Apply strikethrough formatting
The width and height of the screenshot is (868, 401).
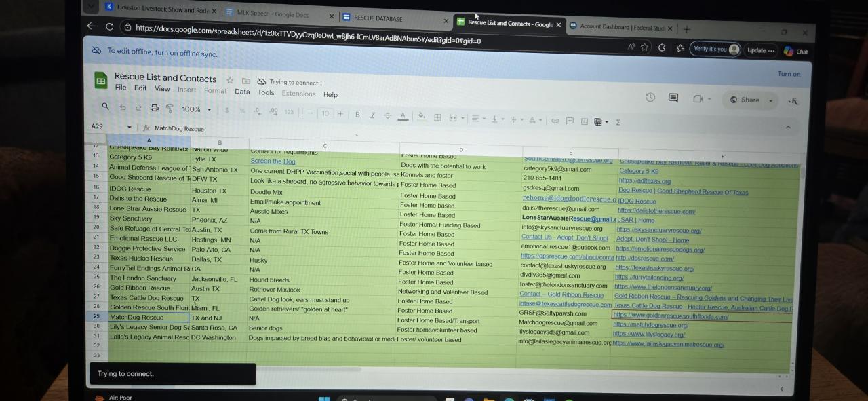(x=387, y=116)
